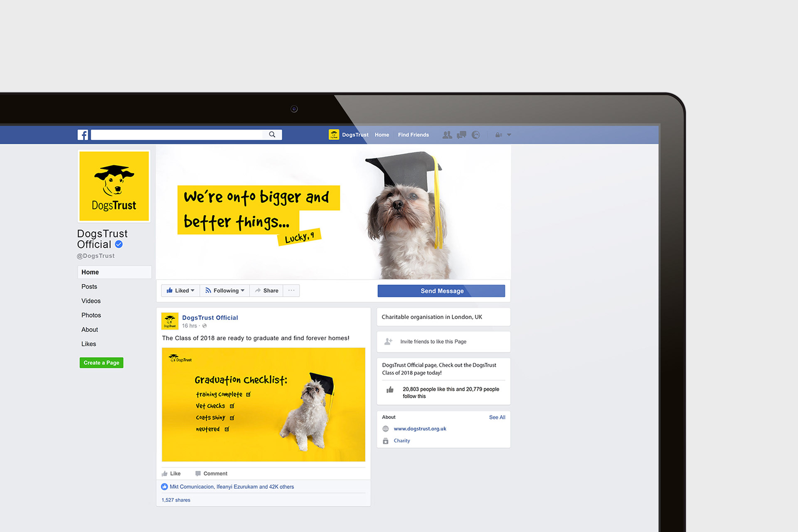The width and height of the screenshot is (798, 532).
Task: Open the www.dogstrust.org.uk link
Action: click(x=420, y=429)
